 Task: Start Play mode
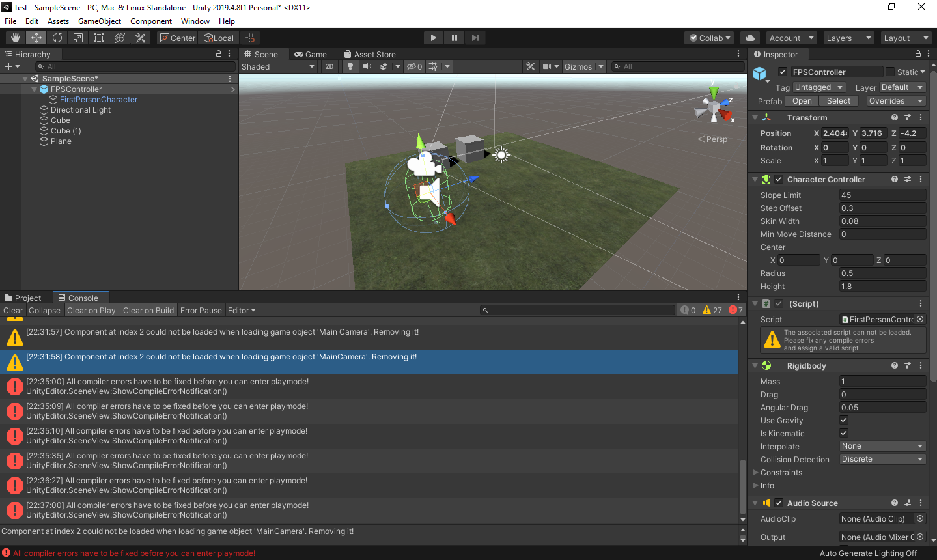coord(434,38)
